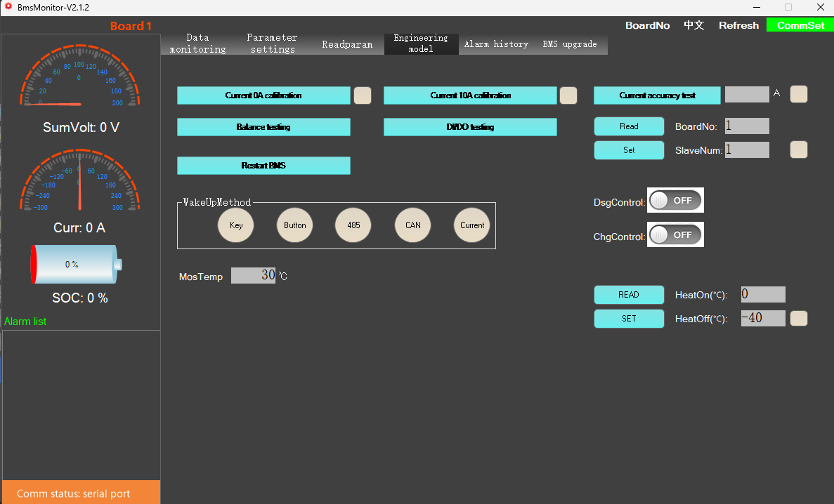This screenshot has width=834, height=504.
Task: Click the HeatOff temperature input field
Action: [763, 318]
